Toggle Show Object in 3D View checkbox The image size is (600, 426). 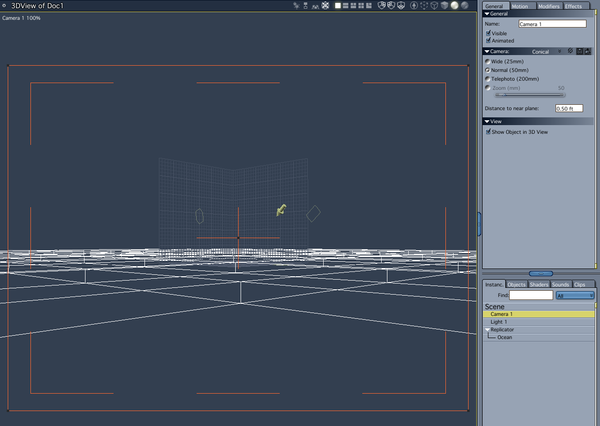click(x=488, y=132)
